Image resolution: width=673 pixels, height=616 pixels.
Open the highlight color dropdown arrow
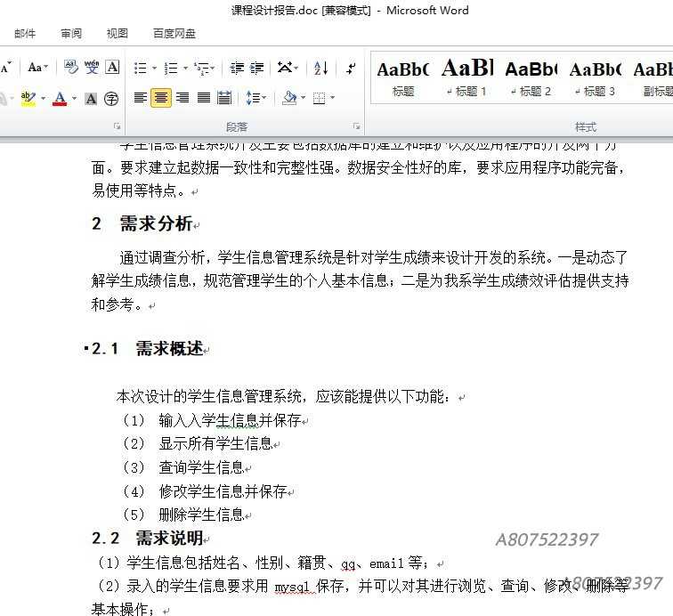(x=43, y=99)
